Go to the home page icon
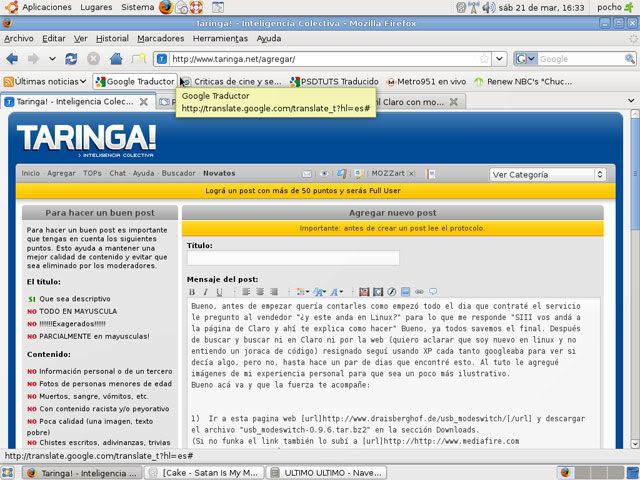Image resolution: width=640 pixels, height=480 pixels. [x=116, y=59]
